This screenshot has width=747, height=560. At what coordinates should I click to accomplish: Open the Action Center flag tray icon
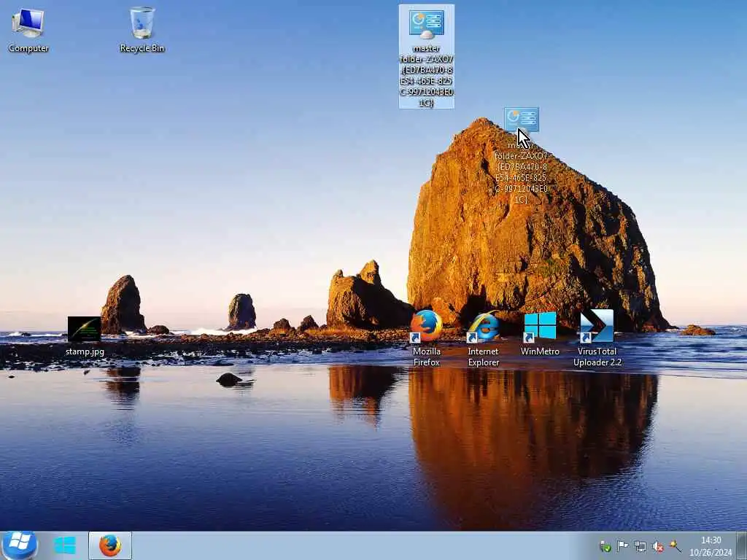(623, 546)
